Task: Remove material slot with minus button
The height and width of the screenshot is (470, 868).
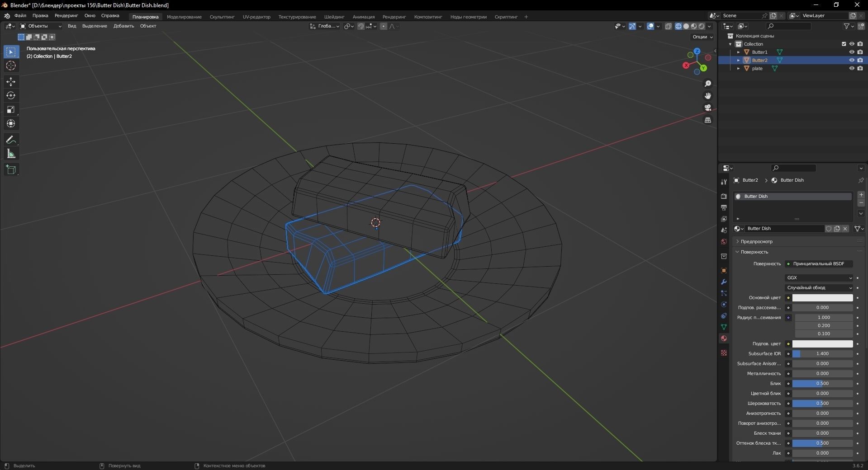Action: coord(861,203)
